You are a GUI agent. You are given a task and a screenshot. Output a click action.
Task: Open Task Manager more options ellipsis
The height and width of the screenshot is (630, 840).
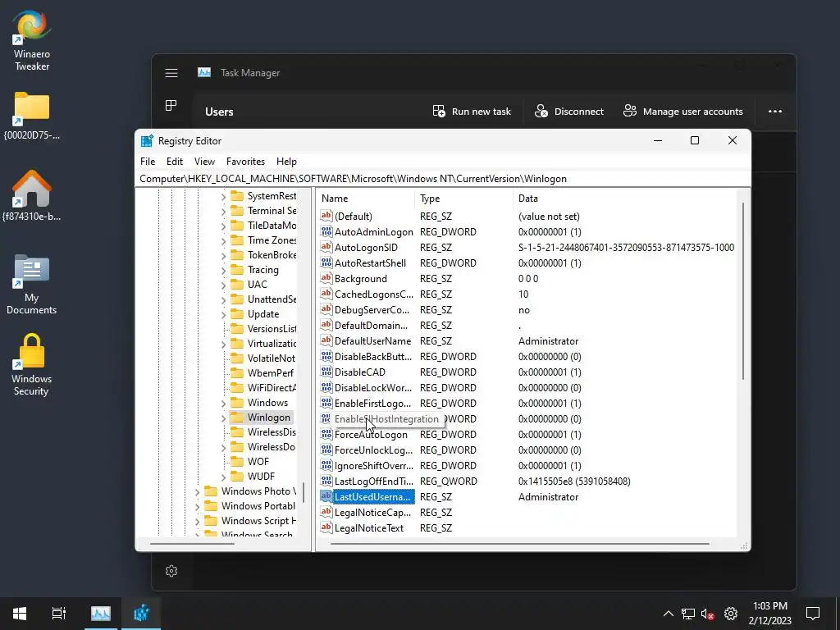pyautogui.click(x=775, y=112)
